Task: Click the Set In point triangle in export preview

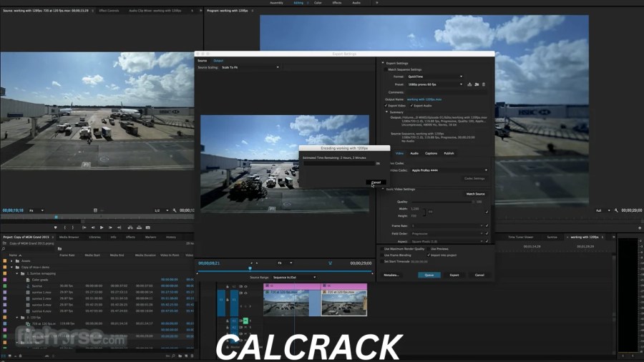Action: tap(251, 263)
